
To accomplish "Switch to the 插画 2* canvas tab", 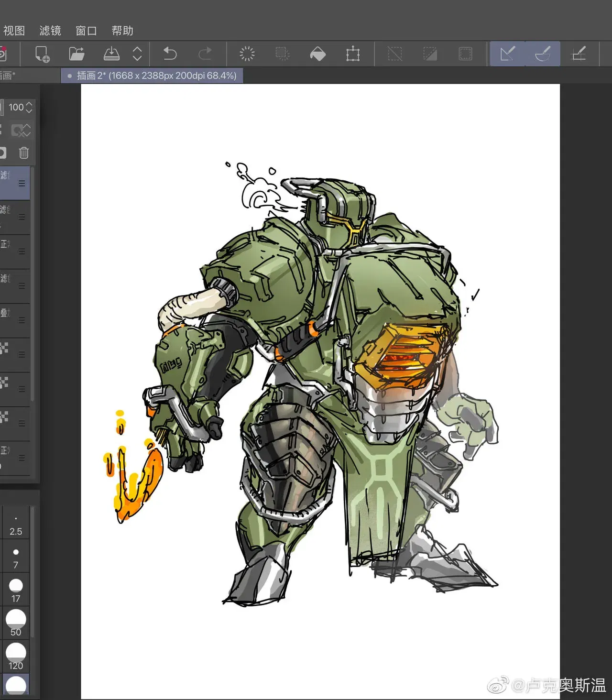I will [x=152, y=76].
